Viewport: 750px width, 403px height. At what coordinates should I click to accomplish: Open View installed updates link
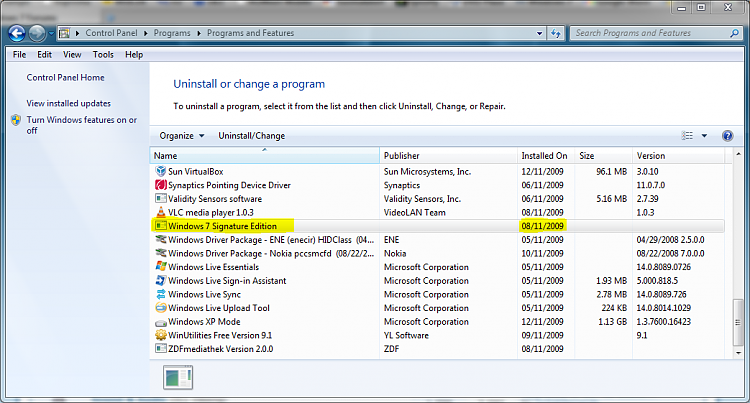tap(68, 103)
